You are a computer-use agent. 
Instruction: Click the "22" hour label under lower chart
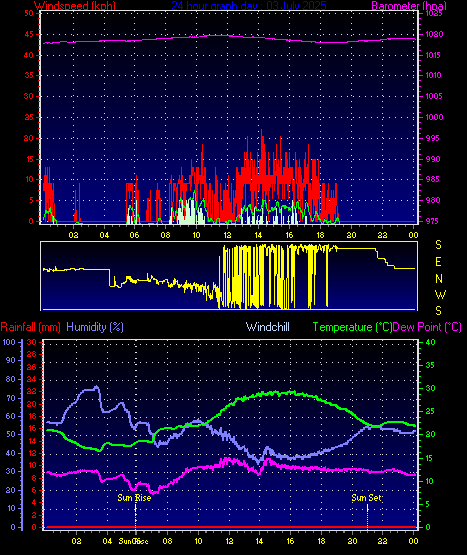click(x=382, y=541)
